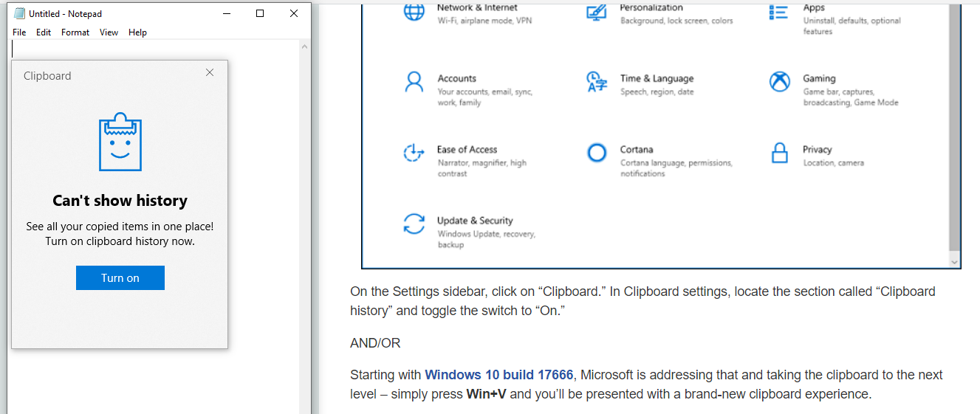Viewport: 980px width, 414px height.
Task: Click the Ease of Access icon
Action: click(414, 153)
